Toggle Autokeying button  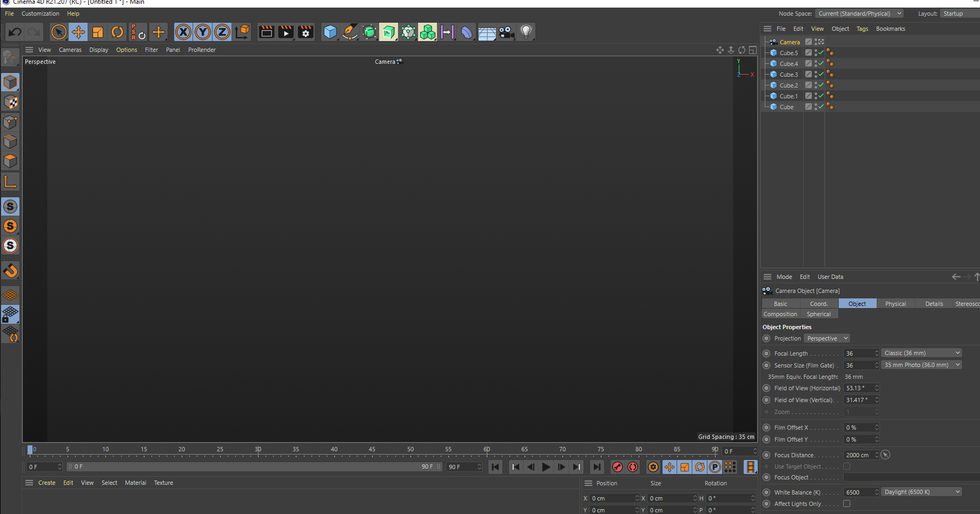click(632, 467)
